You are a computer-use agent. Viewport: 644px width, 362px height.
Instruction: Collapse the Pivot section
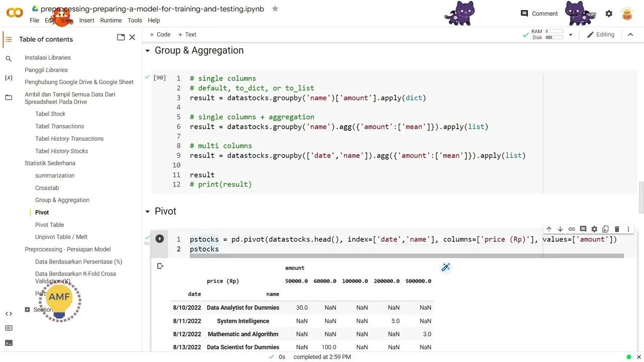click(x=147, y=211)
